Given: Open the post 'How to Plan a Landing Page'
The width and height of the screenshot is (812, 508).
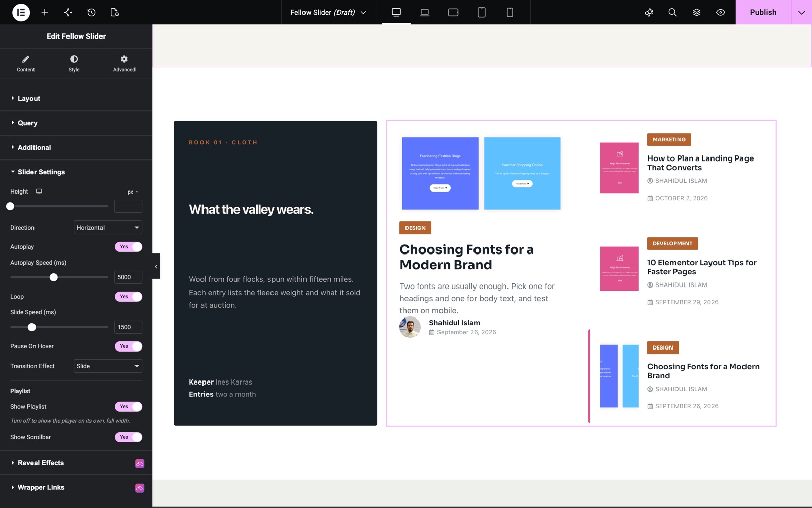Looking at the screenshot, I should pyautogui.click(x=700, y=163).
